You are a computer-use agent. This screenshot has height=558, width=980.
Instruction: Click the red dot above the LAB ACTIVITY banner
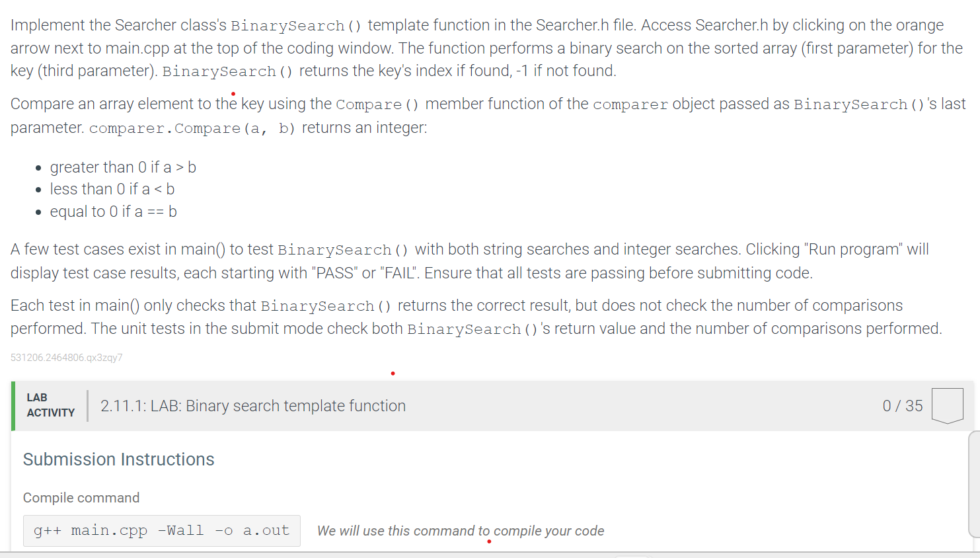(393, 373)
